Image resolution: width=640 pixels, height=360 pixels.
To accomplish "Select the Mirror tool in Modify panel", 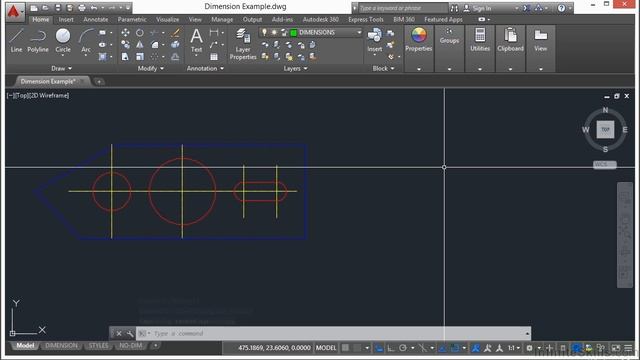I will coord(140,44).
